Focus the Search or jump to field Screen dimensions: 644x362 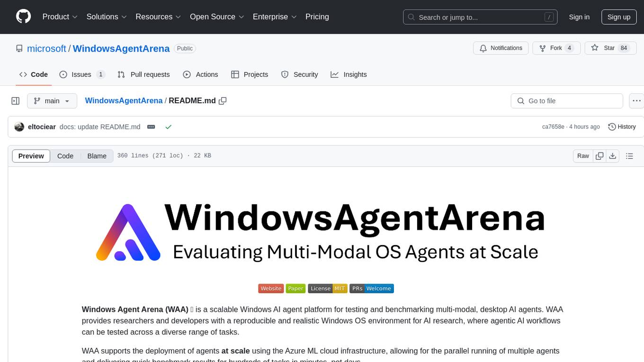[481, 17]
